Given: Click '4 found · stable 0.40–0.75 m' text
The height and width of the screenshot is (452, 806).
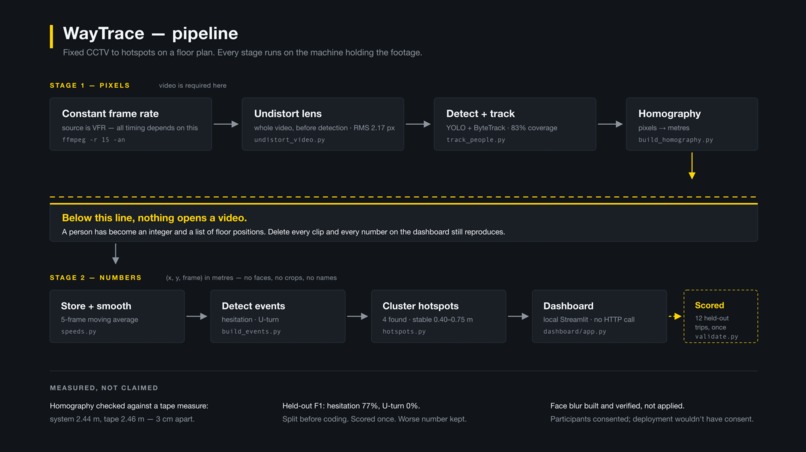Looking at the screenshot, I should 428,319.
